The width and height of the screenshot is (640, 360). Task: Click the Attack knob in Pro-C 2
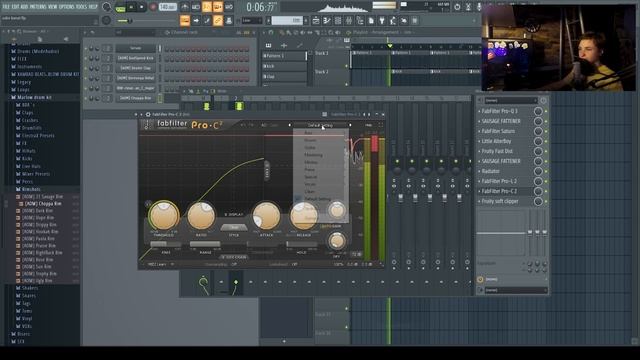pos(266,216)
